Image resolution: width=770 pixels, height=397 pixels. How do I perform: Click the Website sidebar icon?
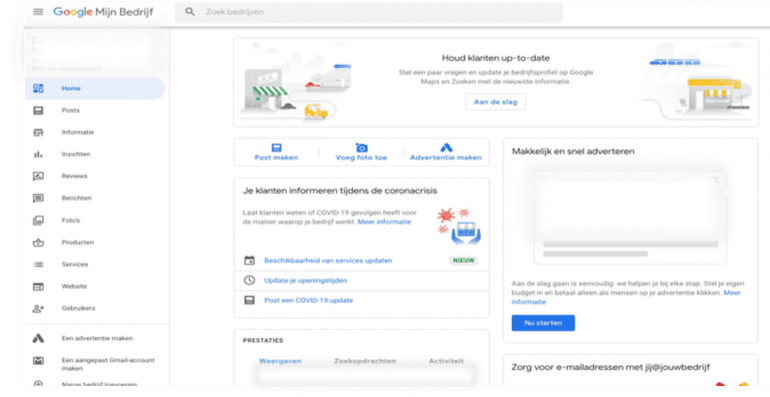pos(38,286)
